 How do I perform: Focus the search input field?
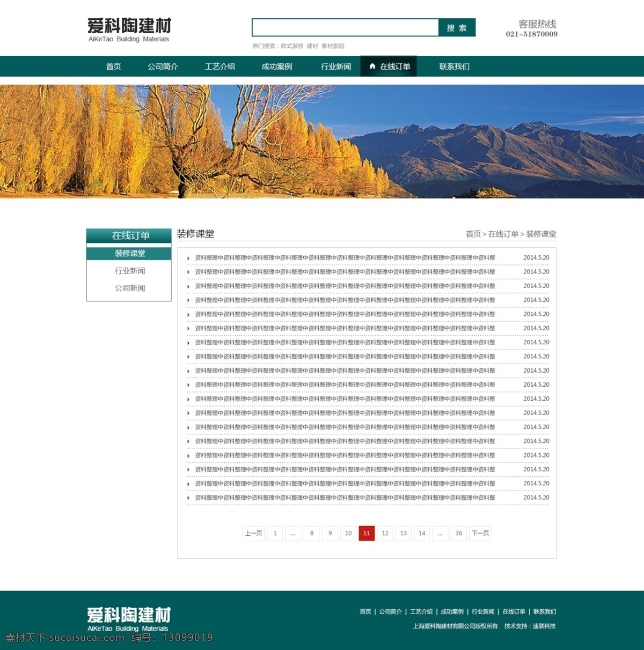(345, 28)
